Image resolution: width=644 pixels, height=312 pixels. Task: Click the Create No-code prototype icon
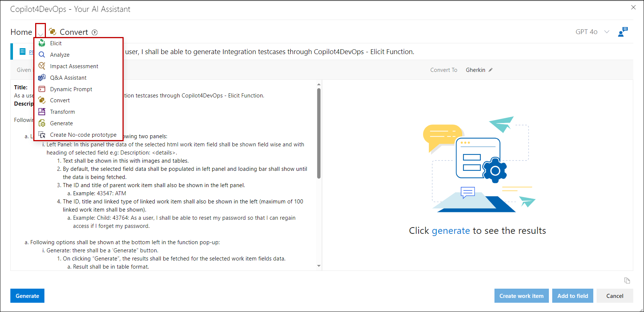tap(42, 135)
